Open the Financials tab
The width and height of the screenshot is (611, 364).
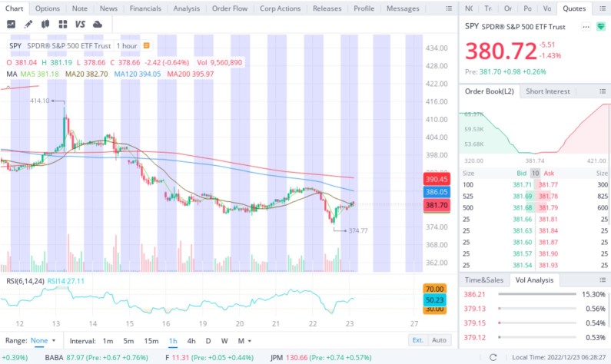click(145, 8)
